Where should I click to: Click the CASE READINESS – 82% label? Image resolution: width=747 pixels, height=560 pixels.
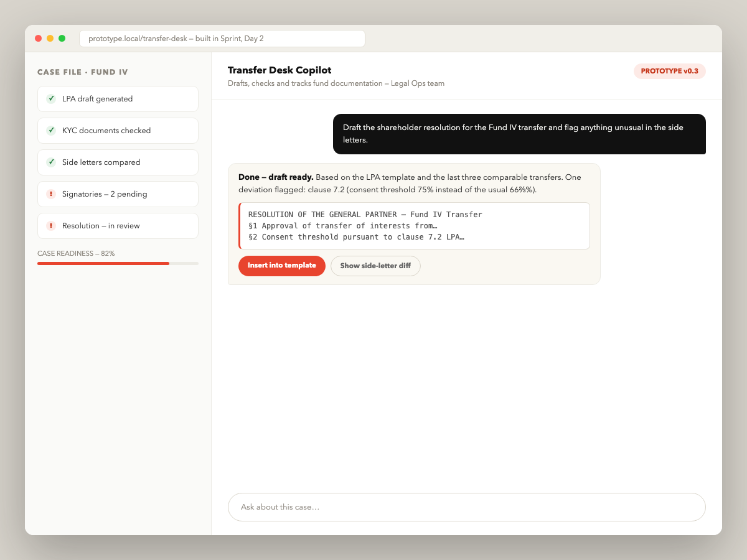tap(76, 254)
